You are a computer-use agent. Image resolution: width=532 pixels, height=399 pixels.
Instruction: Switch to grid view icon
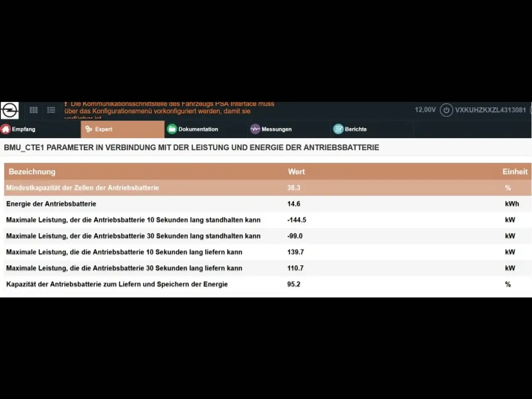pyautogui.click(x=34, y=110)
